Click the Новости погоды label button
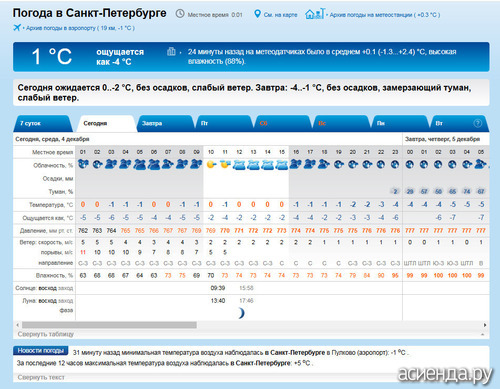 point(41,351)
